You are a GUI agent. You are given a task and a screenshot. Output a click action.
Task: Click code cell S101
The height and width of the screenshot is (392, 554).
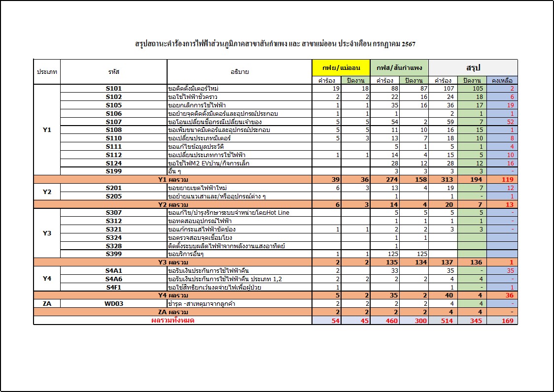(x=114, y=88)
